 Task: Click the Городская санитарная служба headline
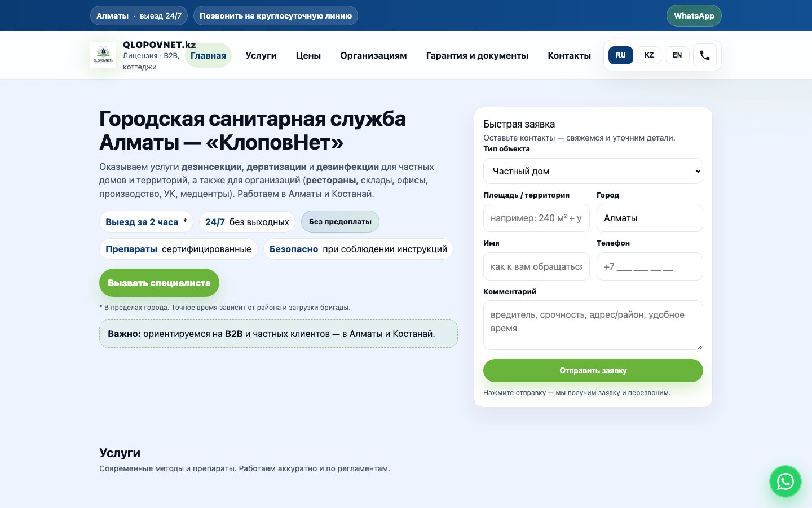pos(253,130)
